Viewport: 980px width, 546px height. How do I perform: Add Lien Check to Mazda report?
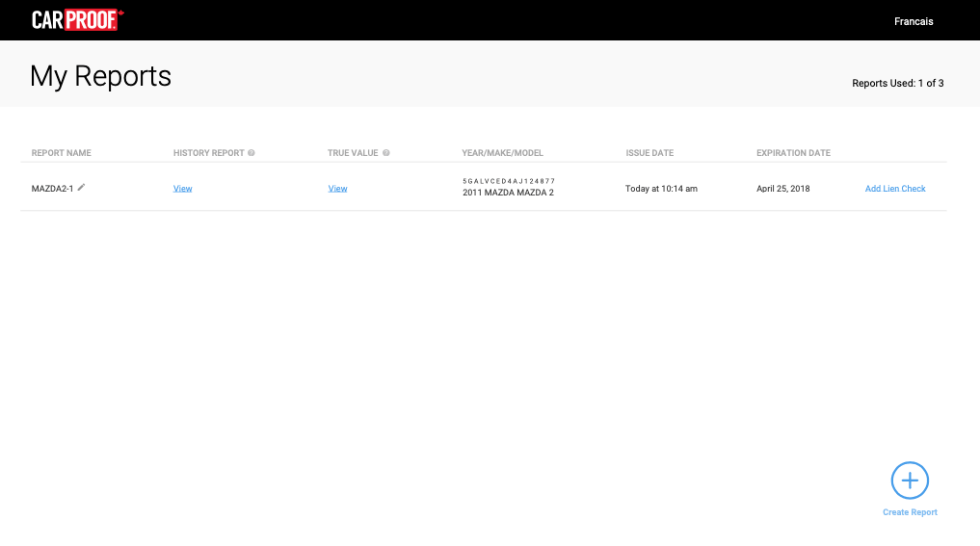click(895, 189)
